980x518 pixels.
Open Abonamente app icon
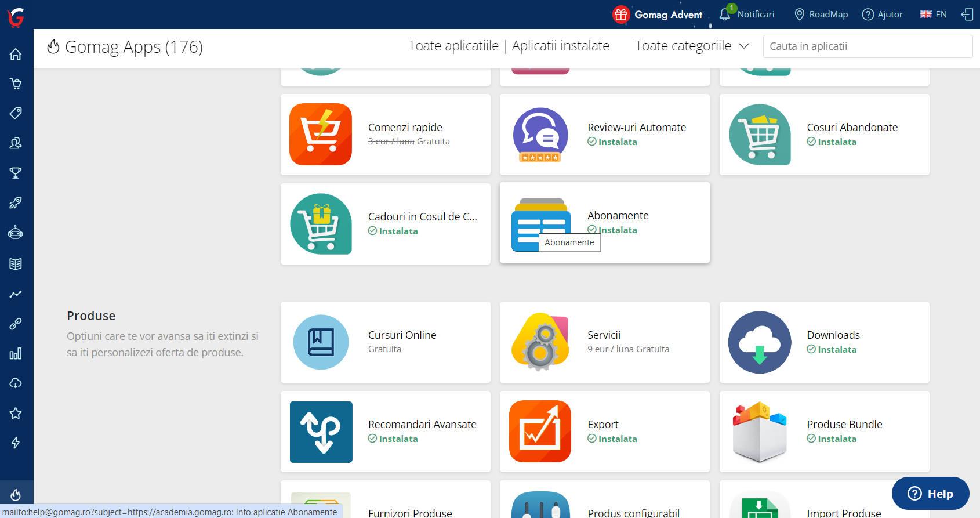click(540, 225)
